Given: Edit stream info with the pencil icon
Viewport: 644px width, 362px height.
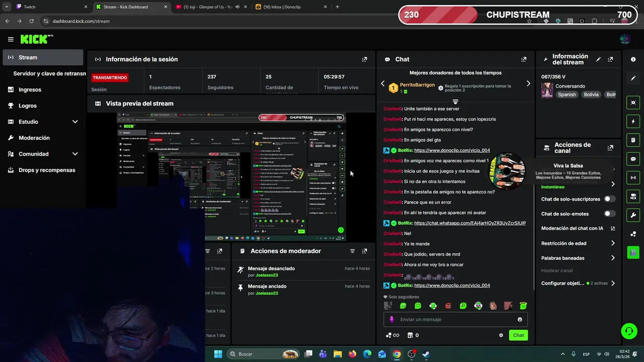Looking at the screenshot, I should 598,59.
